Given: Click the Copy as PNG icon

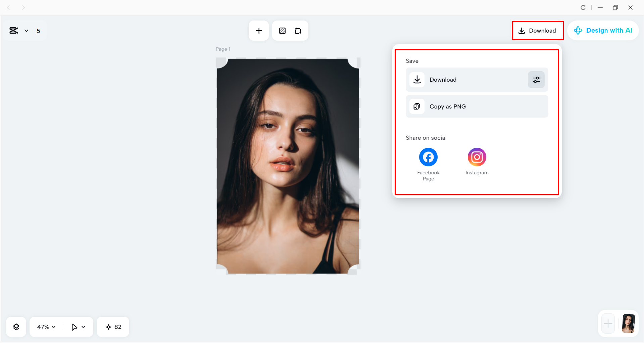Looking at the screenshot, I should 417,106.
